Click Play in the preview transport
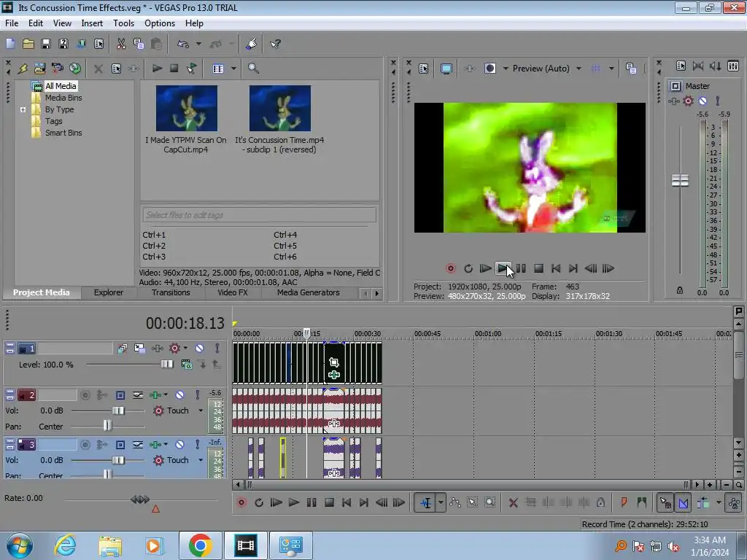This screenshot has height=560, width=747. click(x=503, y=268)
